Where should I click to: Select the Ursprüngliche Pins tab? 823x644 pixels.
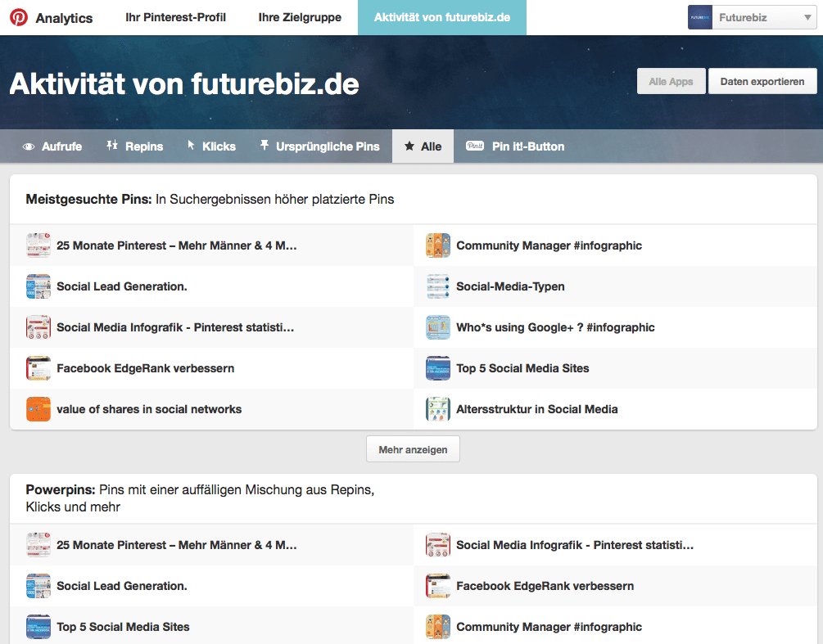319,146
